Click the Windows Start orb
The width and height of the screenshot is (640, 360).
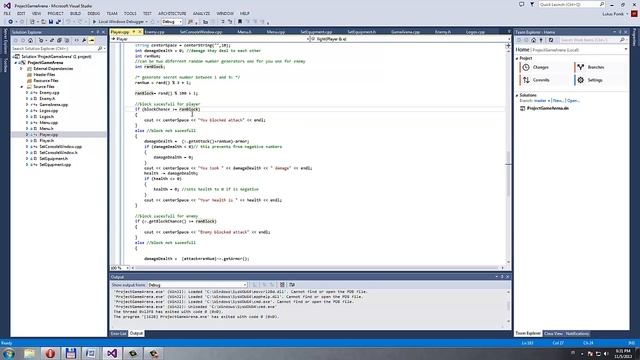(9, 353)
